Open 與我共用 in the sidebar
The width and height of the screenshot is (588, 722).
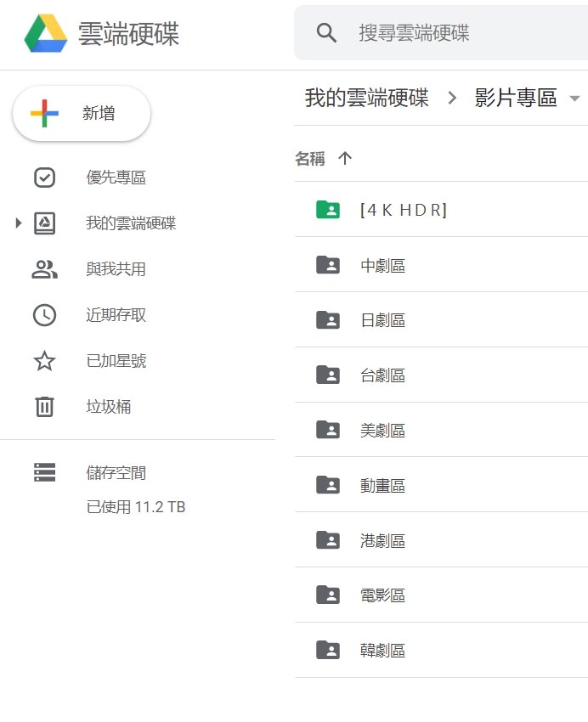click(x=116, y=269)
